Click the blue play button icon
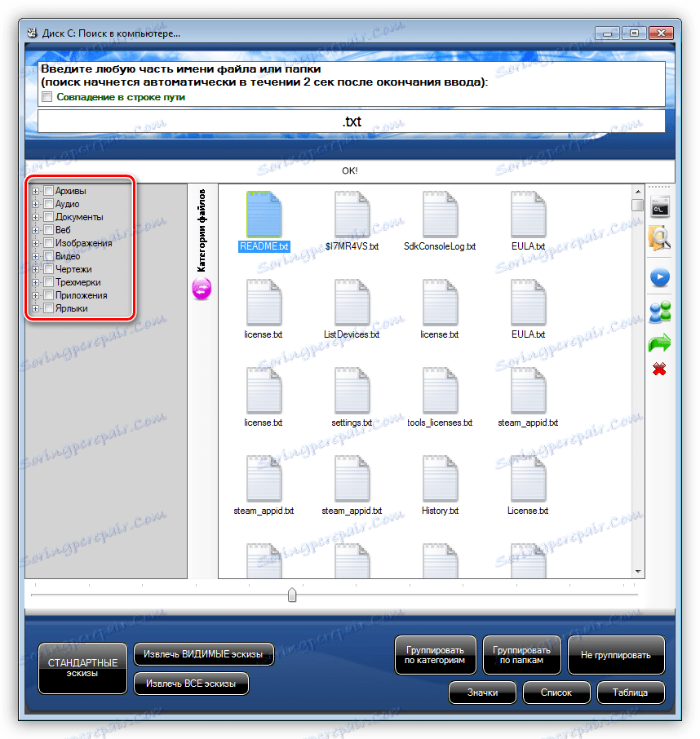 [660, 277]
